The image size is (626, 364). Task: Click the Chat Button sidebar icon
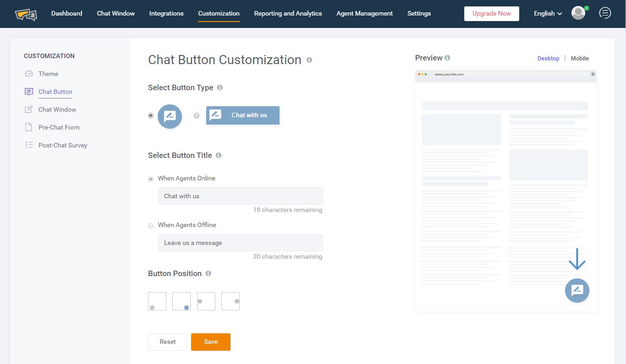(29, 92)
